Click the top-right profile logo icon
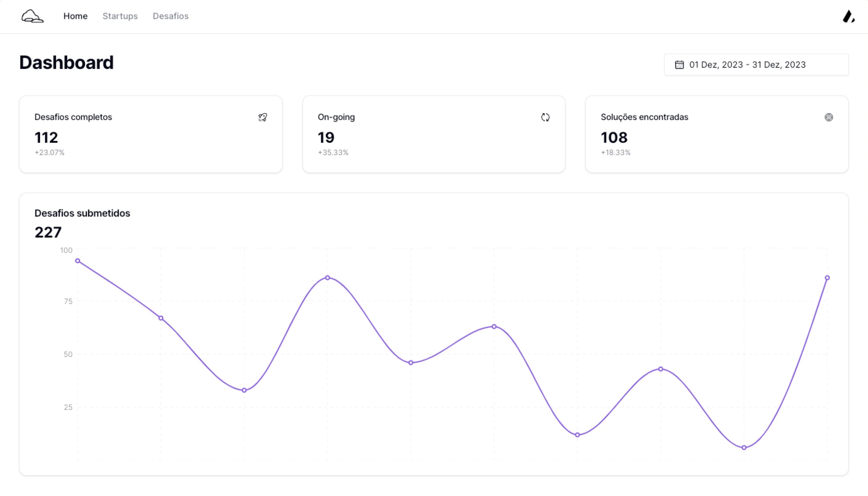Screen dimensions: 868x496 coord(848,16)
